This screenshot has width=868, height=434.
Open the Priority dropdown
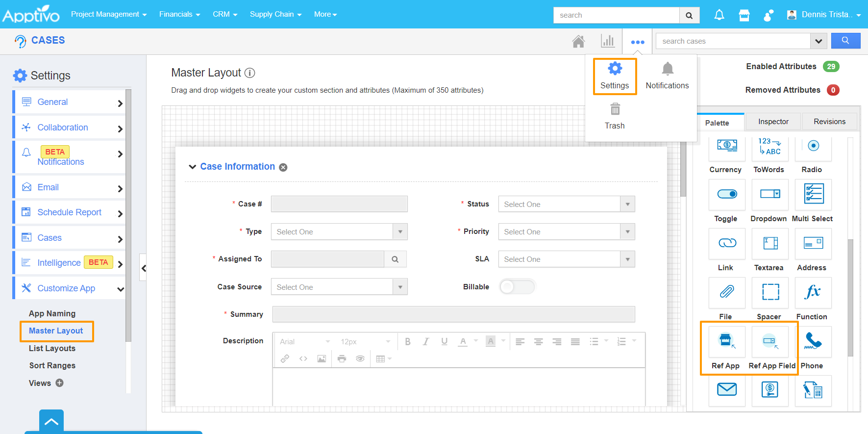566,231
